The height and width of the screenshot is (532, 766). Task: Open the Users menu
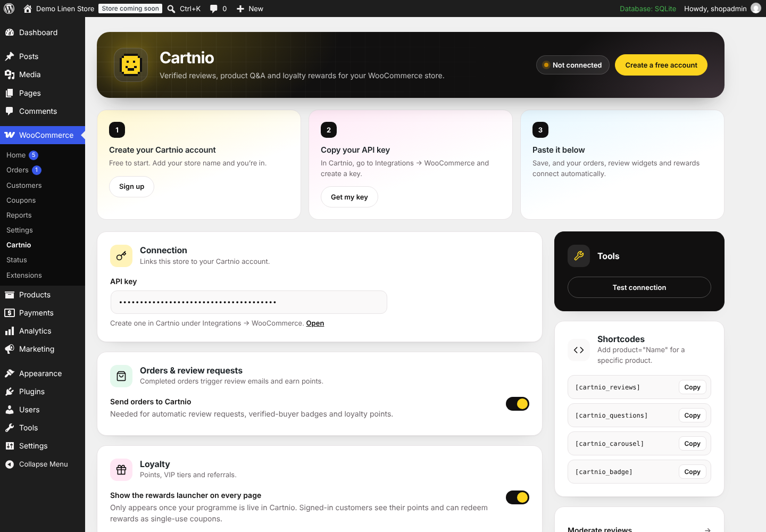click(43, 410)
